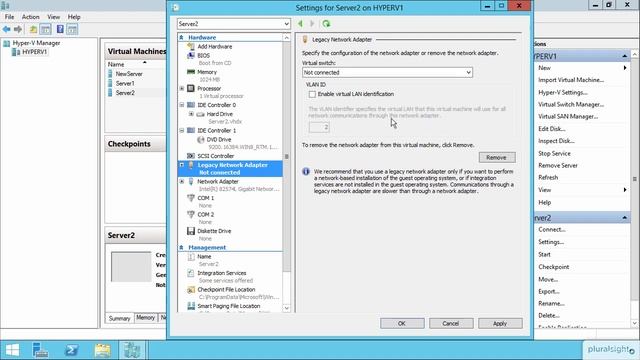Select Name under Management section
The image size is (640, 360).
click(204, 257)
